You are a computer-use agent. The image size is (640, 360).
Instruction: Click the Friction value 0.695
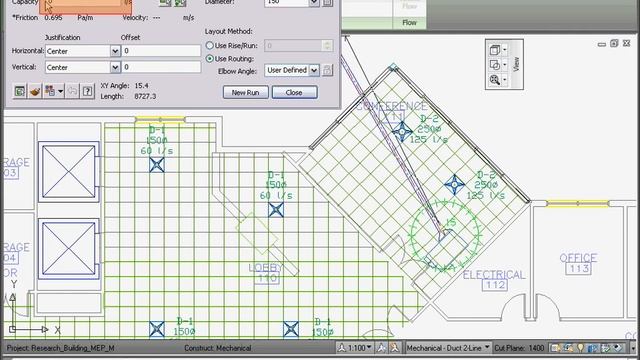coord(53,18)
